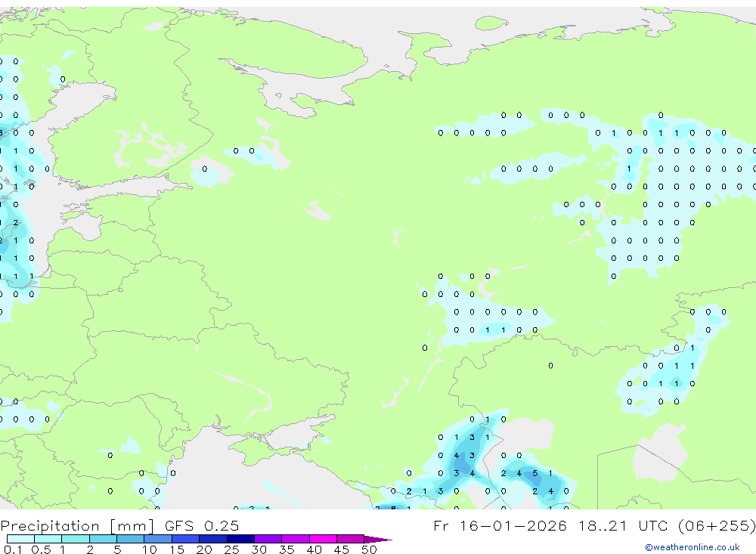
Task: Click the 'GFS 0.25' model label
Action: pyautogui.click(x=202, y=525)
